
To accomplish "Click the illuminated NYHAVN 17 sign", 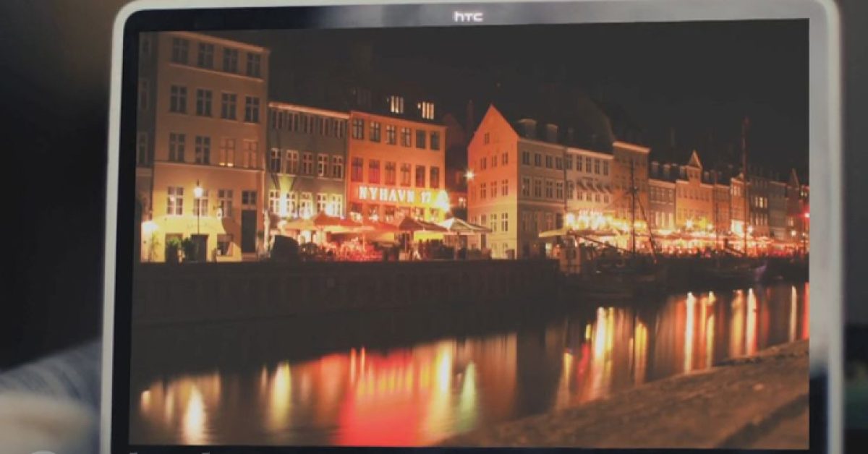I will (395, 194).
